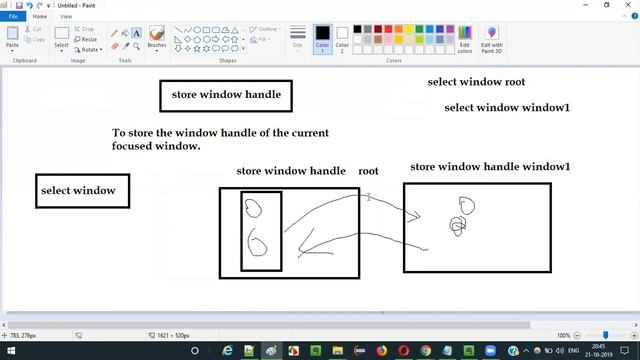This screenshot has width=640, height=360.
Task: Open the shape Fill dropdown
Action: point(260,39)
